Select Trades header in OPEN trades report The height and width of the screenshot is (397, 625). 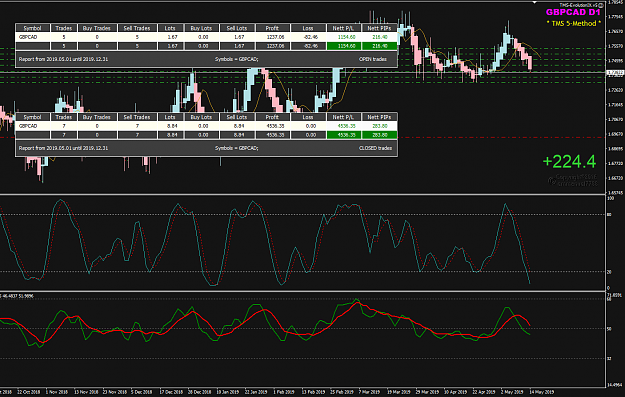coord(64,28)
